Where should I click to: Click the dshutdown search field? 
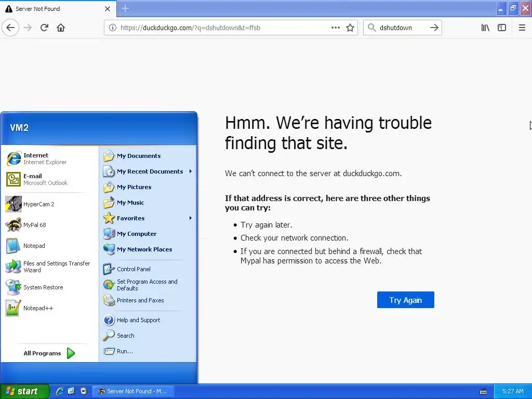[402, 28]
